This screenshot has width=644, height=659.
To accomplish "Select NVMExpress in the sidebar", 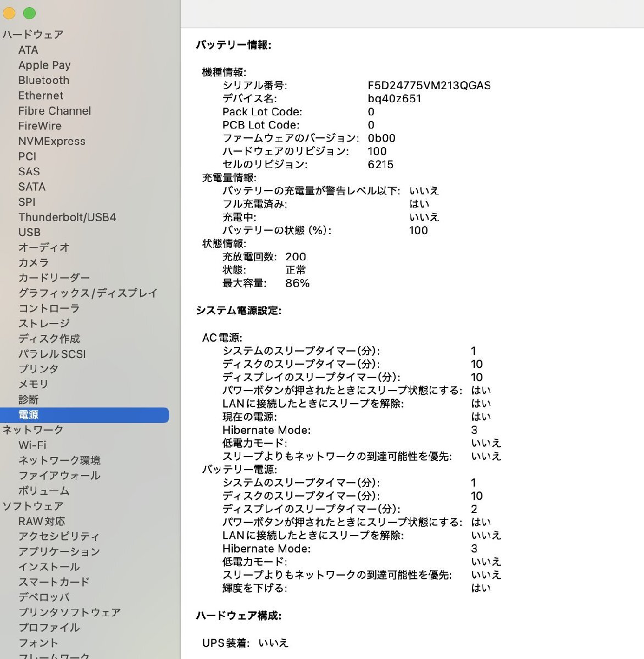I will (x=52, y=141).
